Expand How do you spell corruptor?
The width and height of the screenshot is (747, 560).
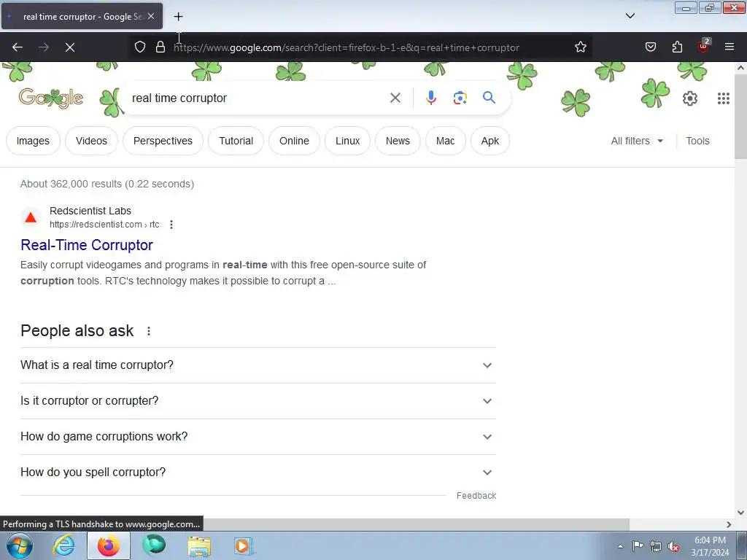(x=258, y=472)
